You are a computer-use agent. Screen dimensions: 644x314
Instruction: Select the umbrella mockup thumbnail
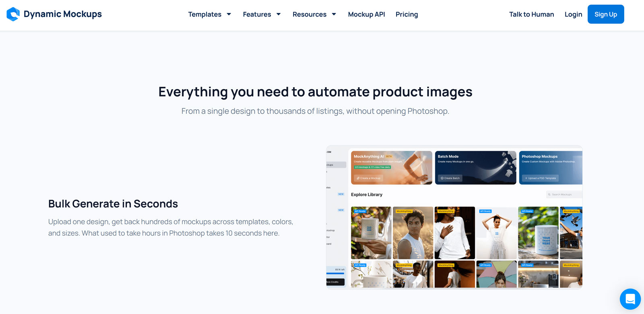pyautogui.click(x=497, y=274)
